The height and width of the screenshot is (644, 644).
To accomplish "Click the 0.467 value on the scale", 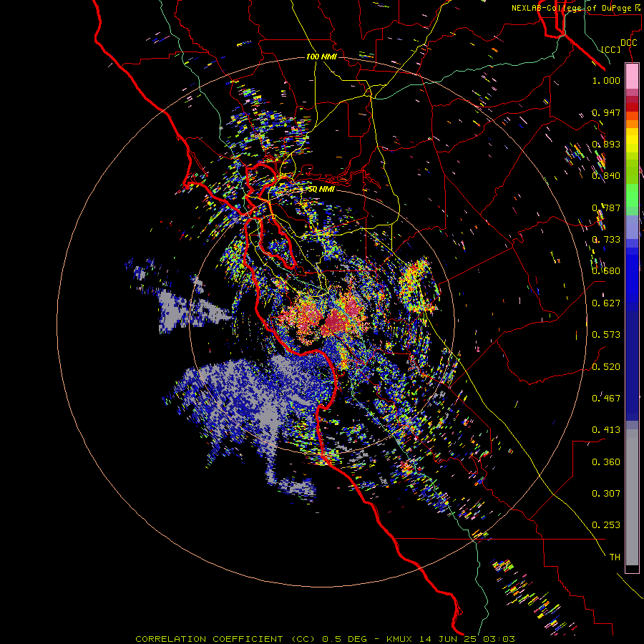I will click(606, 399).
